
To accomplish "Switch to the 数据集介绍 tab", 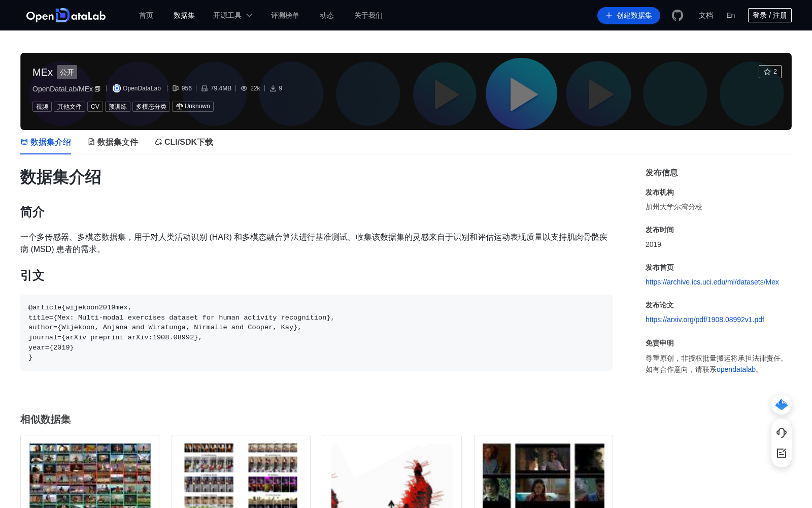I will (46, 142).
